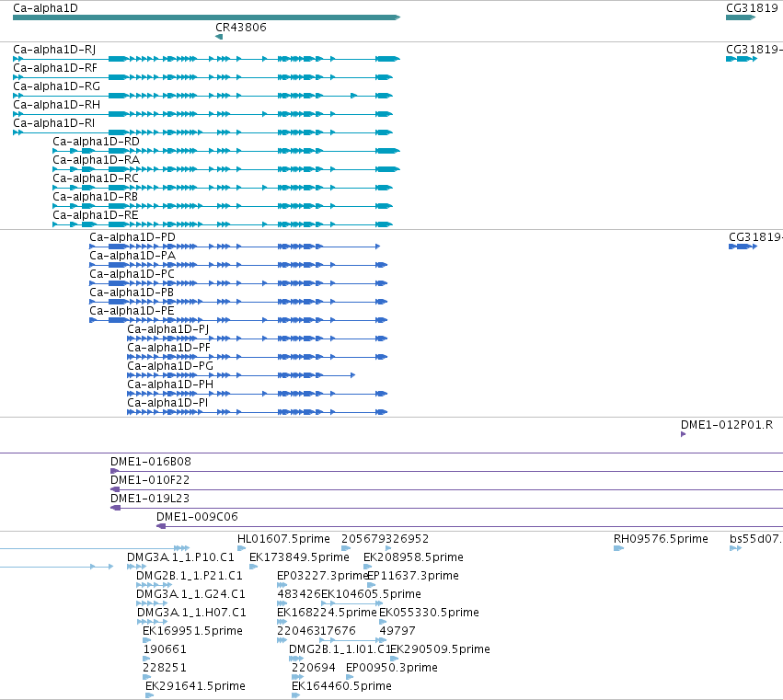Click EST EK290509.5prime

click(395, 659)
